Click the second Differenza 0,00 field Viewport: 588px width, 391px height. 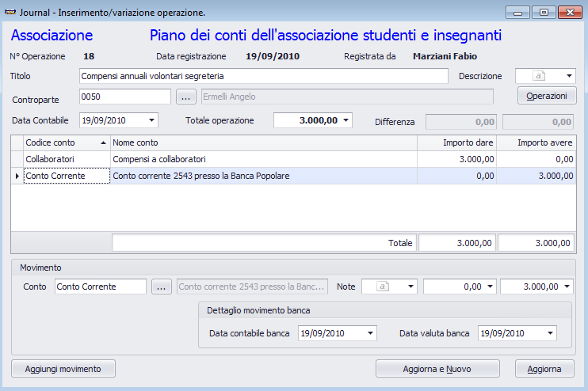(538, 122)
